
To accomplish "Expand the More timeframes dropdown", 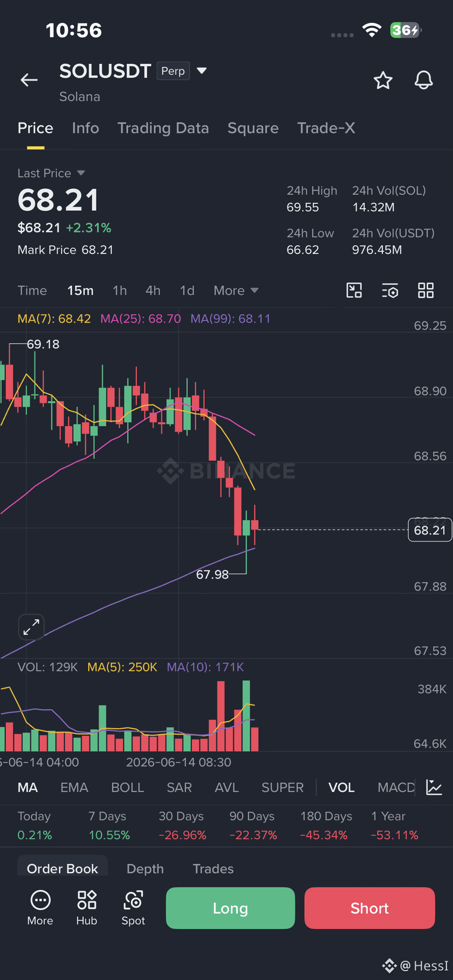I will tap(236, 290).
